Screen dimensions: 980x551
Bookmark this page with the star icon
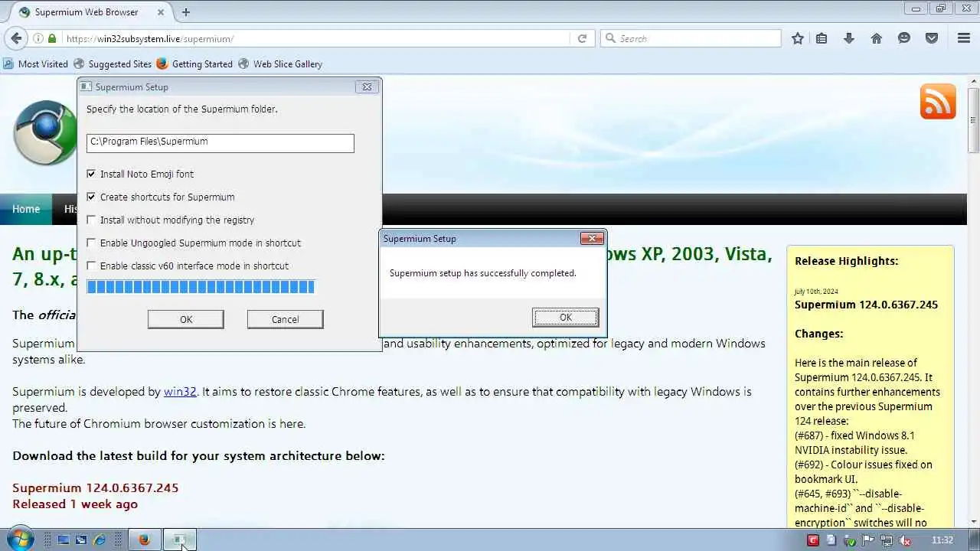[x=798, y=38]
